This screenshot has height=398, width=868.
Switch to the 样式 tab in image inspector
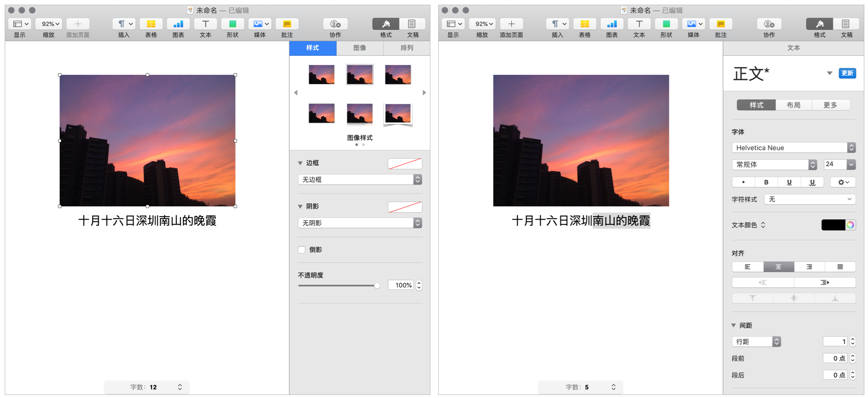[313, 48]
